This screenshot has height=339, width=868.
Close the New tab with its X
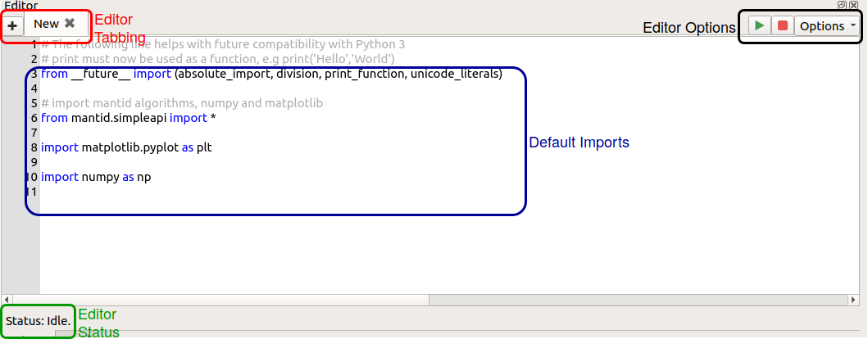(70, 24)
